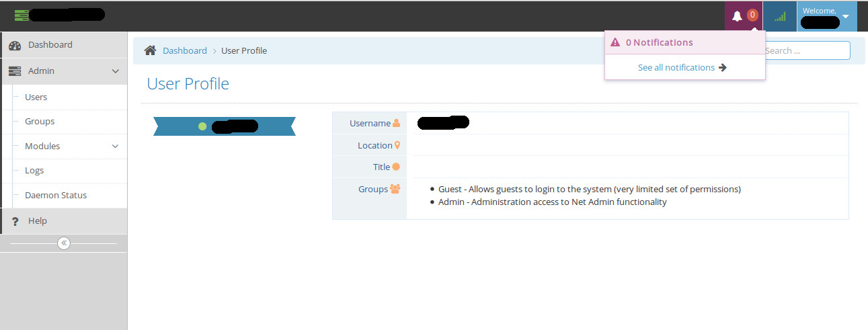
Task: Click the Admin server icon in sidebar
Action: (15, 71)
